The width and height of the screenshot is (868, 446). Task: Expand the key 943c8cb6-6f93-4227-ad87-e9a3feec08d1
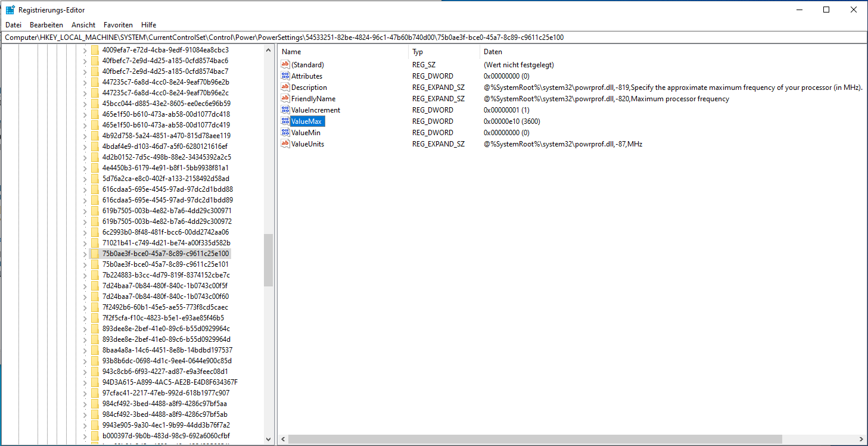(x=84, y=372)
